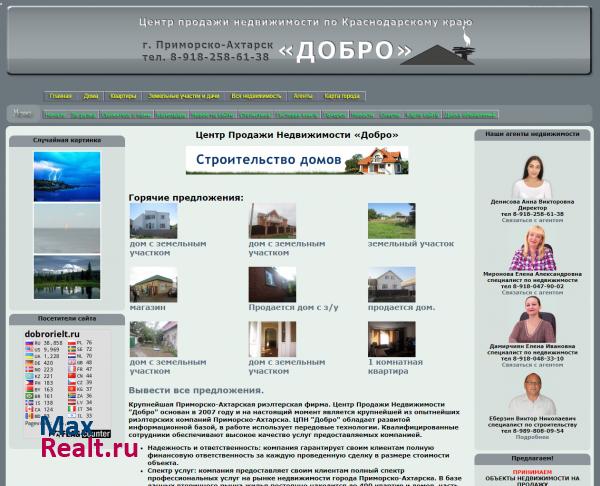
Task: Open Вся недвижимость menu item
Action: coord(256,96)
